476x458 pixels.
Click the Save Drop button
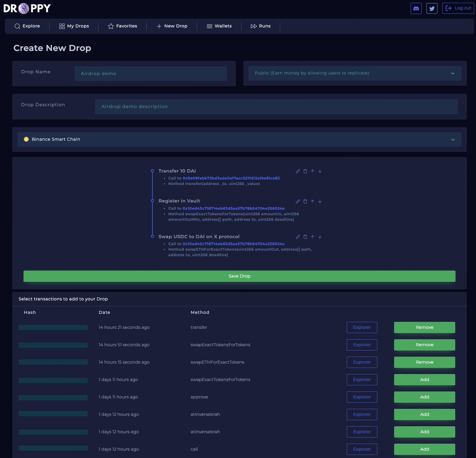[x=240, y=276]
